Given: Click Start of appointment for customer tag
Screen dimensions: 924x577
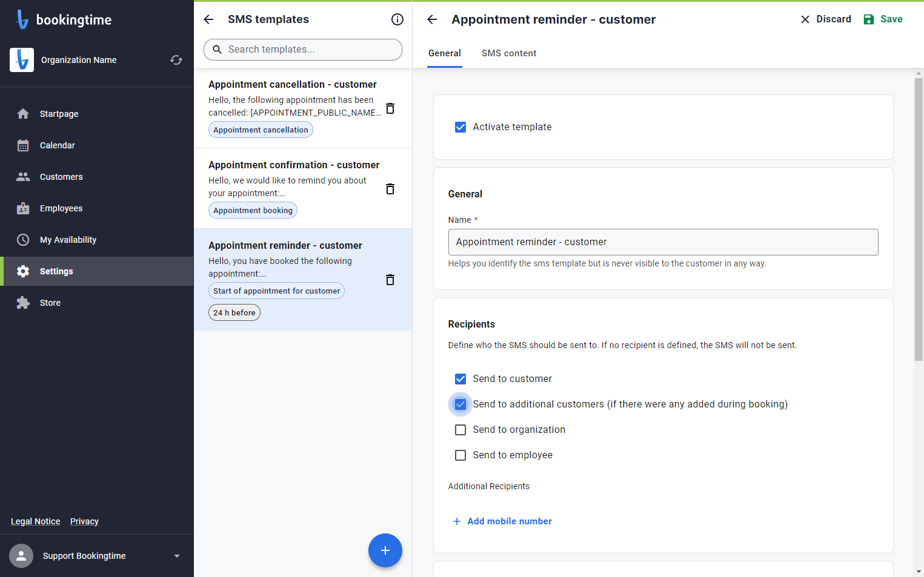Looking at the screenshot, I should pyautogui.click(x=276, y=291).
